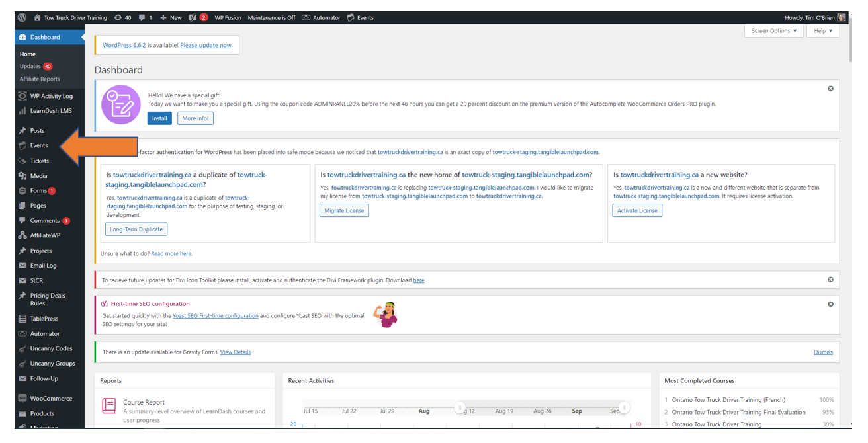The width and height of the screenshot is (868, 443).
Task: Close the Yoast first-time SEO notice
Action: (x=830, y=304)
